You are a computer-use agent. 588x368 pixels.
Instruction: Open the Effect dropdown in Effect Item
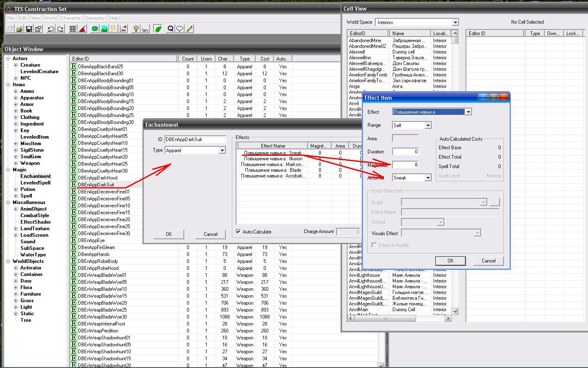(468, 112)
